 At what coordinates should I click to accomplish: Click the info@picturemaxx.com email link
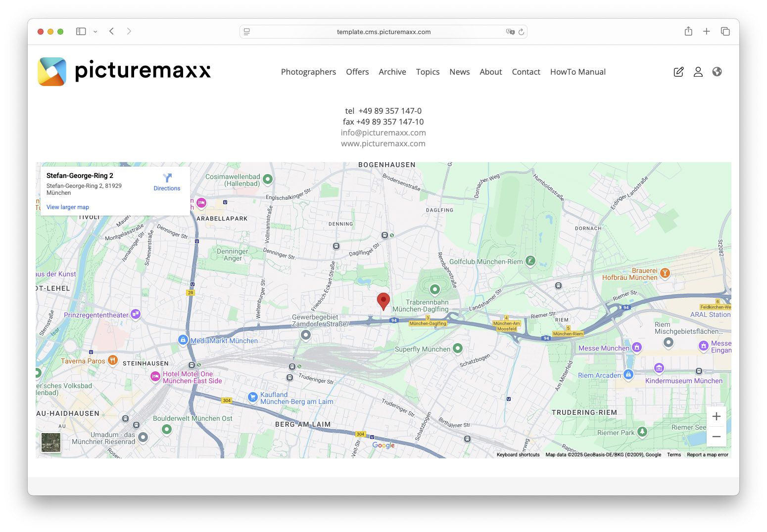(383, 133)
